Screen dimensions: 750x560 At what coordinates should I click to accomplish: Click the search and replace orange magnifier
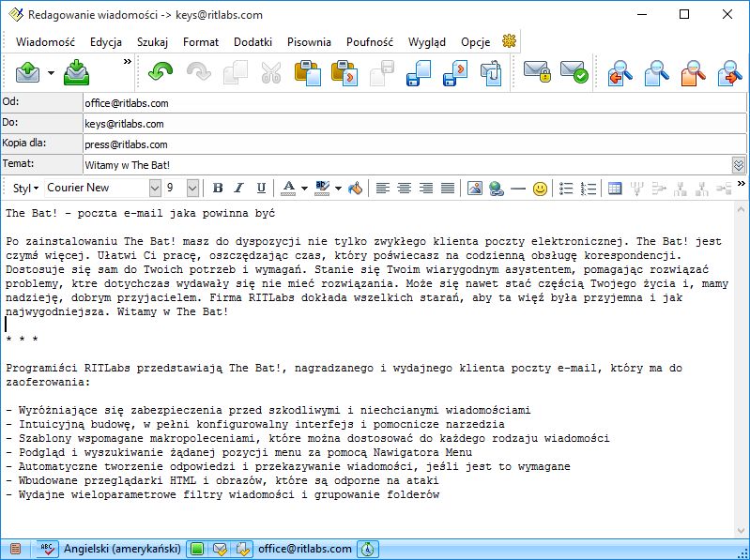(x=694, y=73)
